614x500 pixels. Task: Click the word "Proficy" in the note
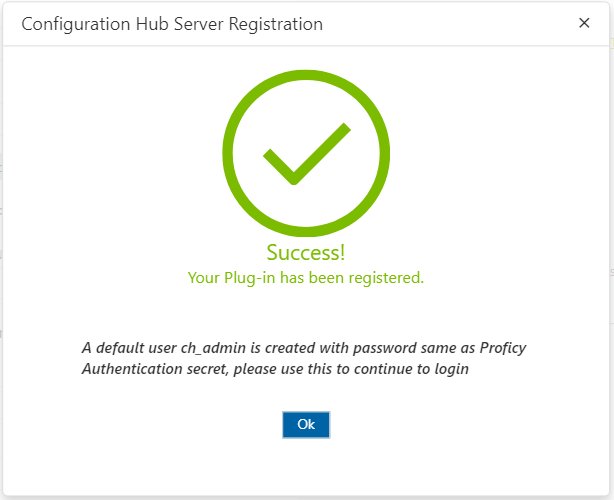click(503, 348)
